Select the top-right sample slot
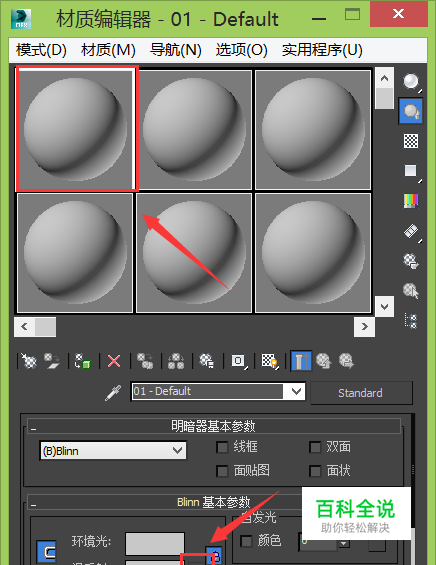Image resolution: width=436 pixels, height=565 pixels. coord(313,130)
